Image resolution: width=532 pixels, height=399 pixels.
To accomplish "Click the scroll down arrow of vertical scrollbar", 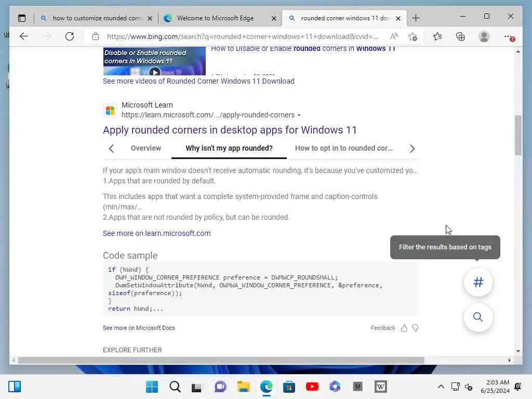I will coord(518,351).
